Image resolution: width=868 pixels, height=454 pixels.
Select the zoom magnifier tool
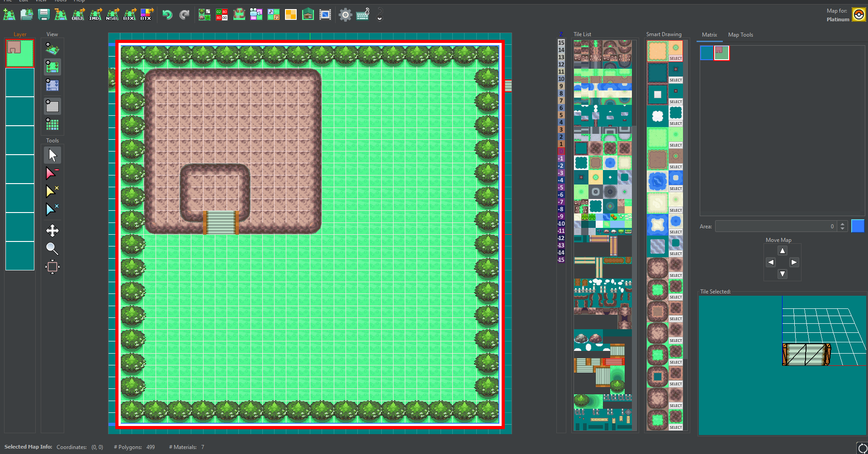pyautogui.click(x=52, y=249)
